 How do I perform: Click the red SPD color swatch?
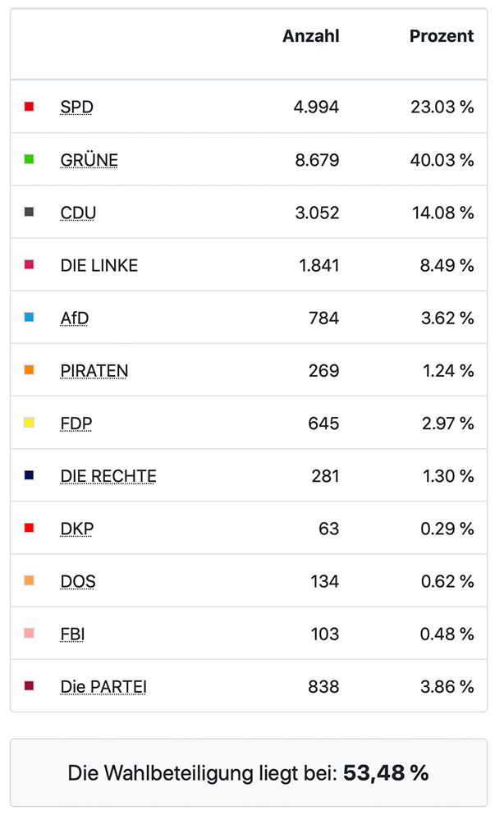pos(30,107)
